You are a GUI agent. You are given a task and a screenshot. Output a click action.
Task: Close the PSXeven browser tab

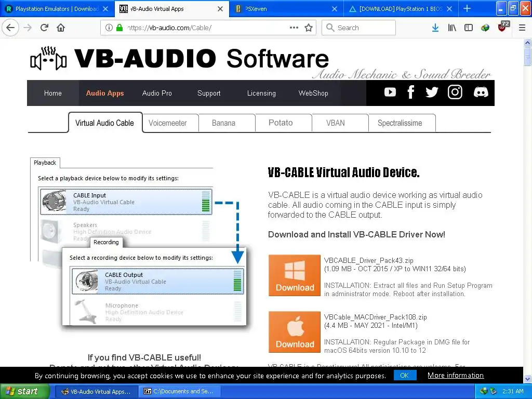pos(335,9)
